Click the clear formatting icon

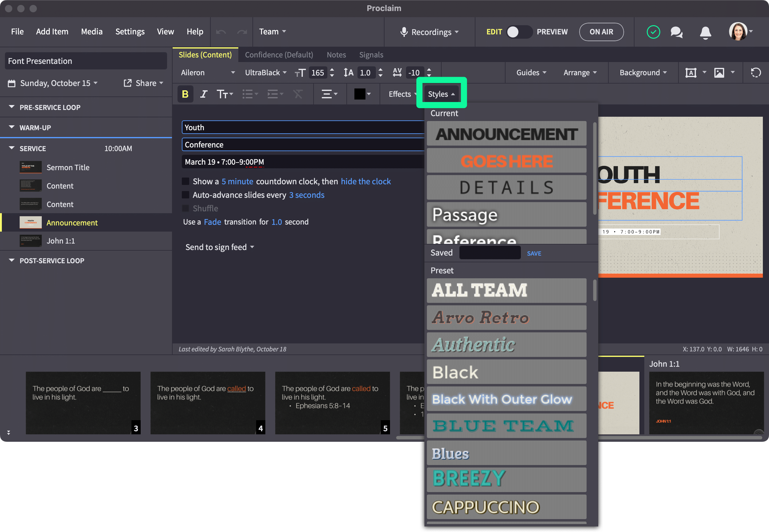pyautogui.click(x=298, y=94)
